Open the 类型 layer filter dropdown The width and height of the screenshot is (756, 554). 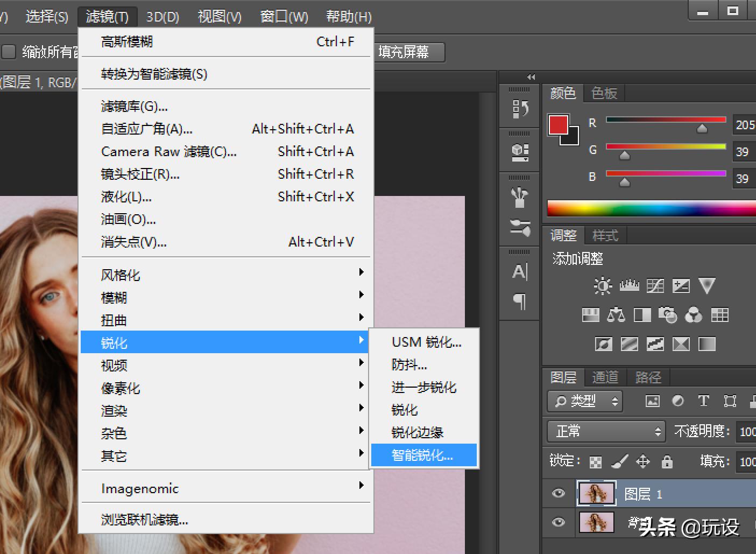pos(584,401)
